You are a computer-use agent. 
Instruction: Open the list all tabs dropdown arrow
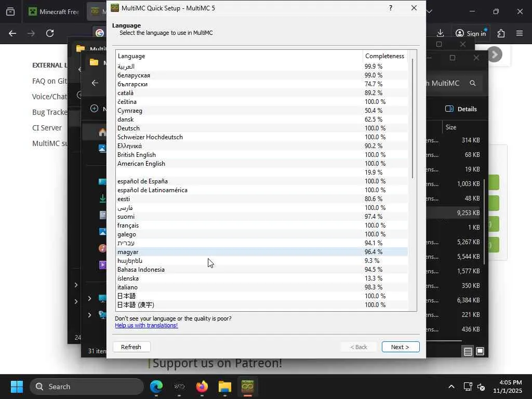click(430, 11)
